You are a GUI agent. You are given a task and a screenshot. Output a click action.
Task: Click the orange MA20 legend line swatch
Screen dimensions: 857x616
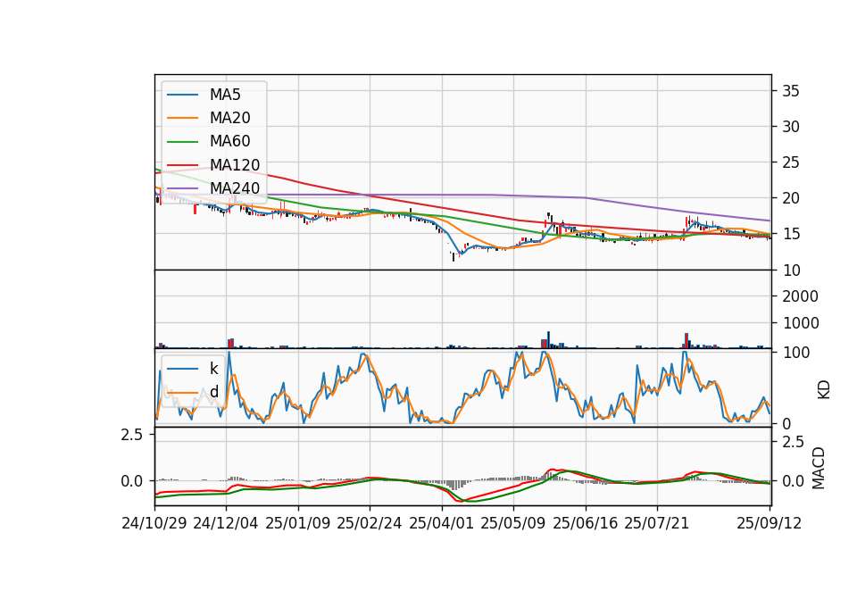(182, 118)
